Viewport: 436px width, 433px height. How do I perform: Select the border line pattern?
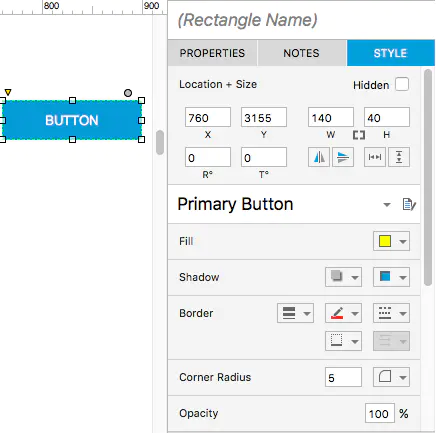tap(391, 313)
